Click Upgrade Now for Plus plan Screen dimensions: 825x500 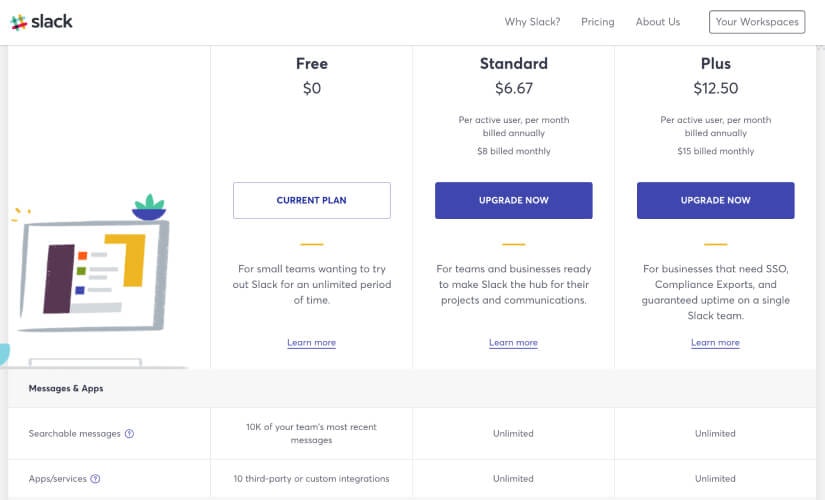[x=716, y=200]
